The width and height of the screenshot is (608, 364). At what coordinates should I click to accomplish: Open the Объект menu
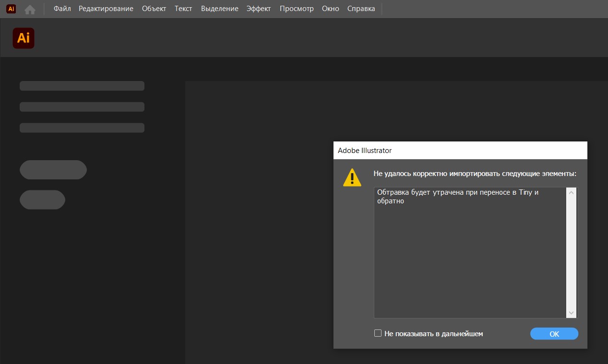pyautogui.click(x=154, y=9)
